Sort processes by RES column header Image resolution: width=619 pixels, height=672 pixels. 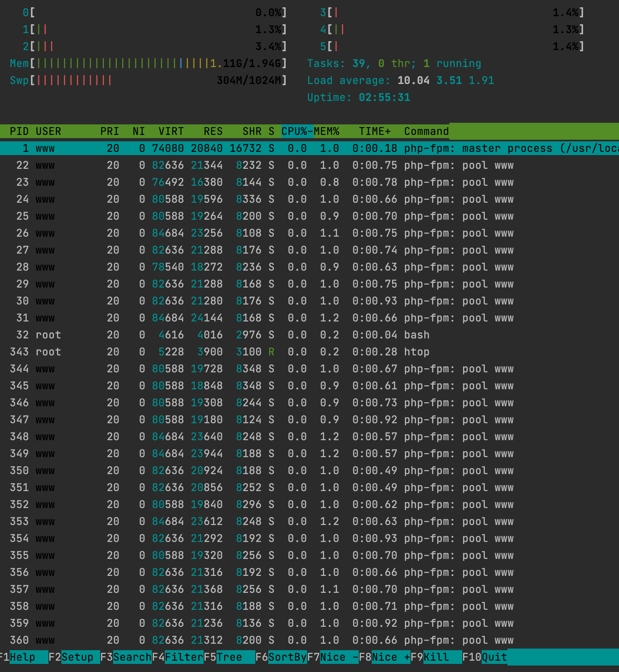[x=213, y=131]
